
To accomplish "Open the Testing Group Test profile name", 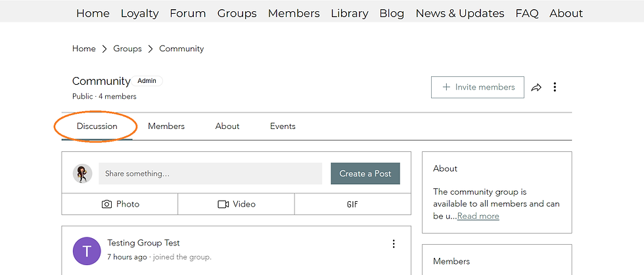I will tap(143, 243).
